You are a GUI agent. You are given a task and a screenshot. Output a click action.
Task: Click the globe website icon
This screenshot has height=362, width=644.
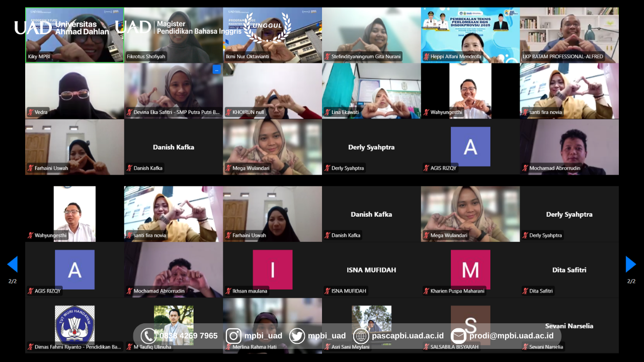tap(361, 336)
